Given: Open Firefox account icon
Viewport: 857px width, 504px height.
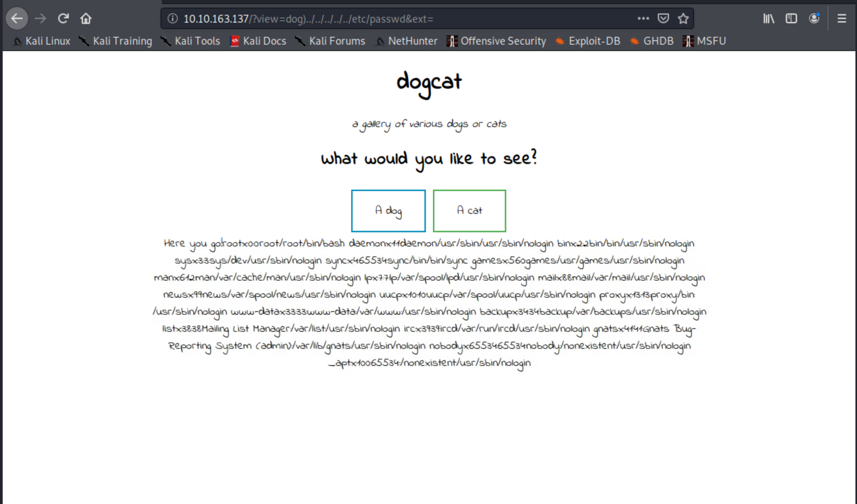Looking at the screenshot, I should click(814, 18).
